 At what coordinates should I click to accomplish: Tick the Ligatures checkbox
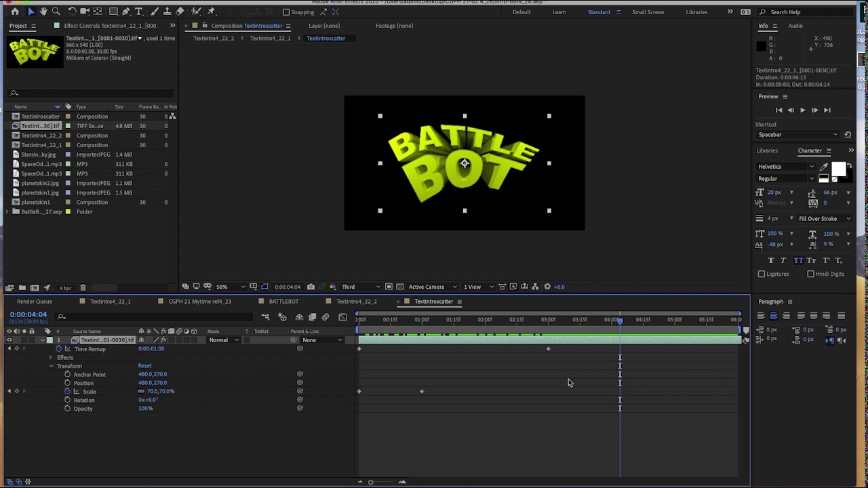(x=762, y=274)
